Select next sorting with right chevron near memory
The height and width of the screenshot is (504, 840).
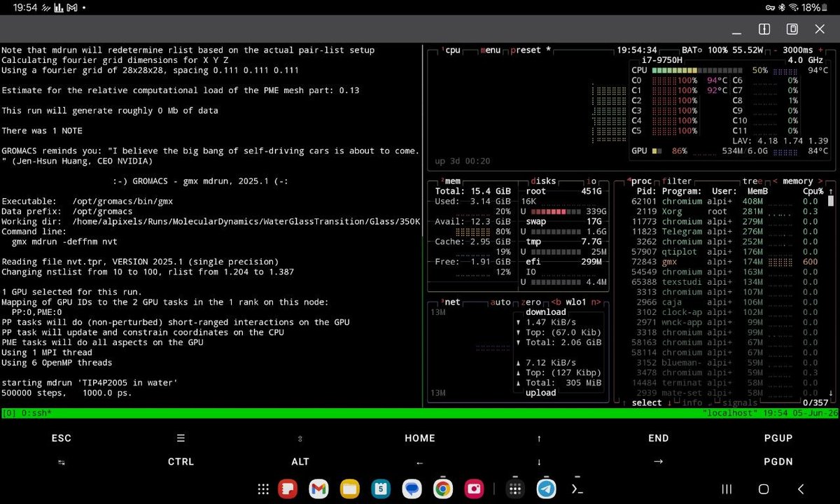pos(822,181)
